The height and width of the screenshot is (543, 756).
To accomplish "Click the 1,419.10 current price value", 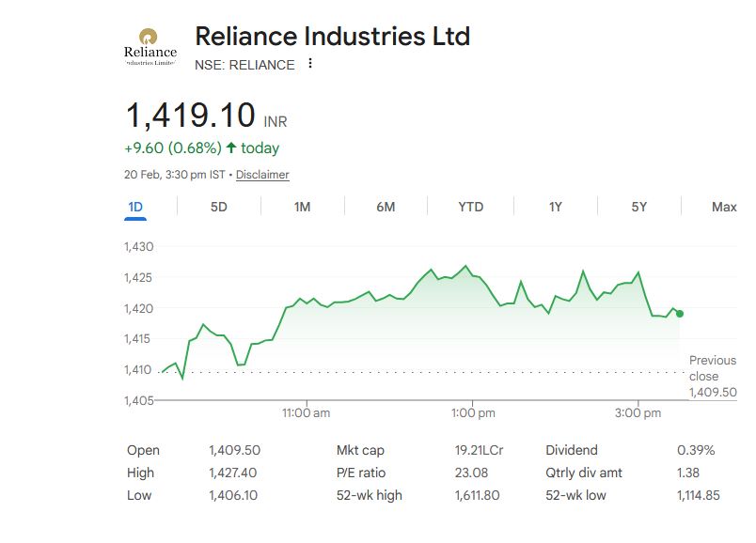I will click(x=191, y=116).
